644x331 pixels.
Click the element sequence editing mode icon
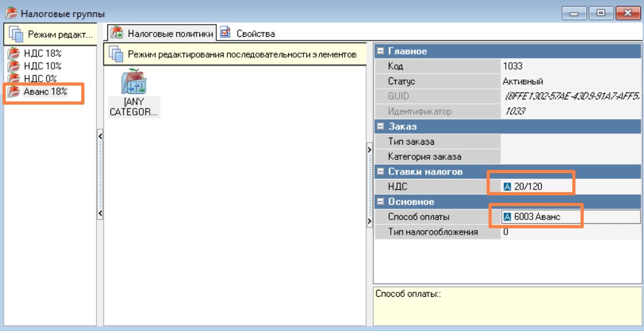point(116,55)
